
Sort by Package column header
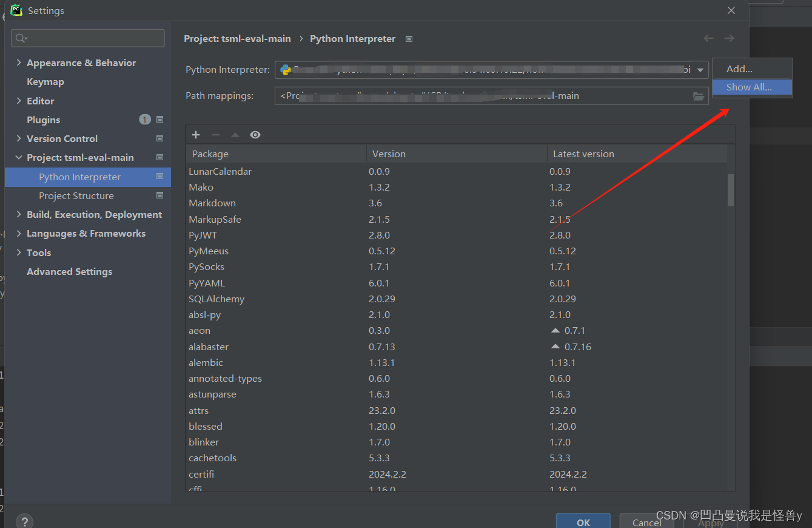277,154
